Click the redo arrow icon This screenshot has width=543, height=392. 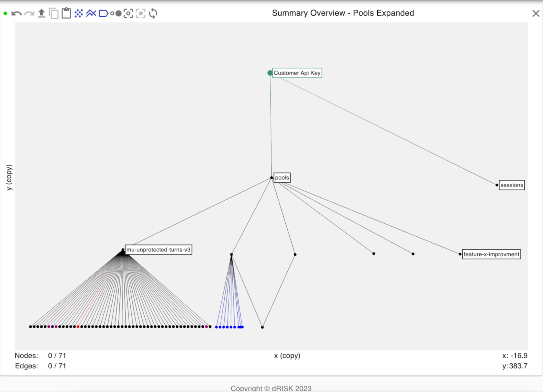(x=29, y=13)
